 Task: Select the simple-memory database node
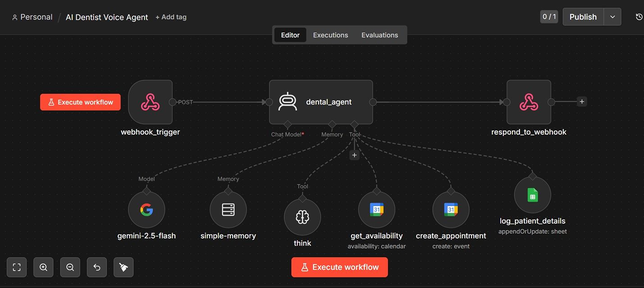pyautogui.click(x=228, y=210)
